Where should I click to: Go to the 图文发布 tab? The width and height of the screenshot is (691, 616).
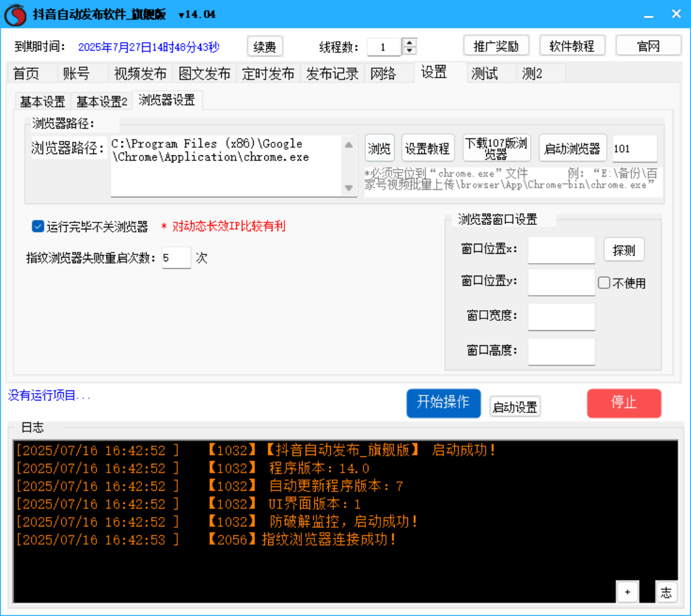[204, 74]
